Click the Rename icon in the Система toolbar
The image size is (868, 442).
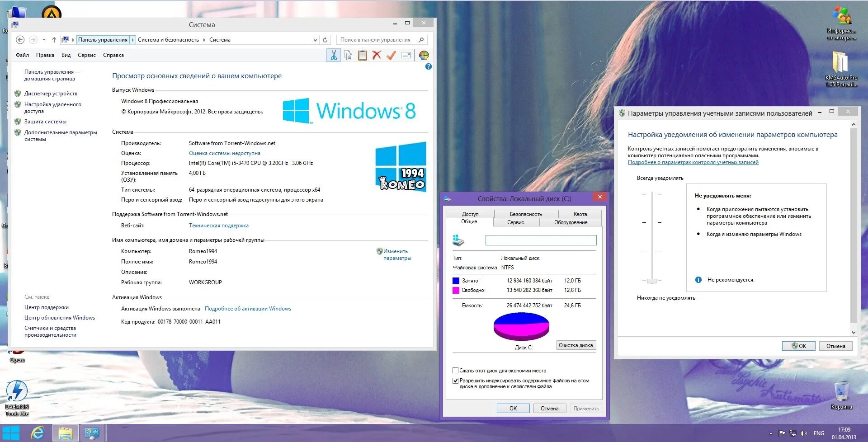point(406,55)
